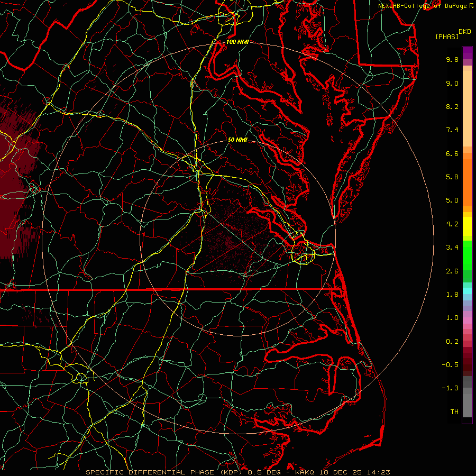Image resolution: width=476 pixels, height=476 pixels.
Task: Click the 50 NMI range ring label
Action: [x=237, y=140]
